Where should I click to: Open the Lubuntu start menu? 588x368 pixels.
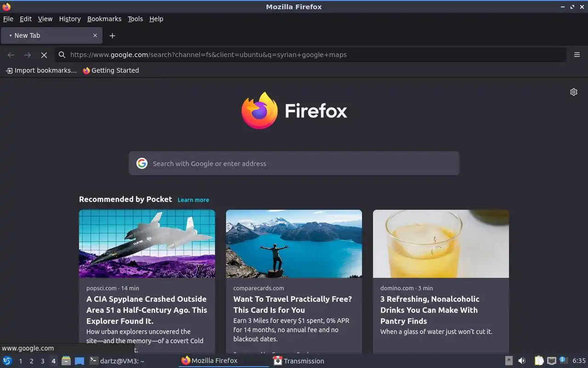pyautogui.click(x=7, y=361)
